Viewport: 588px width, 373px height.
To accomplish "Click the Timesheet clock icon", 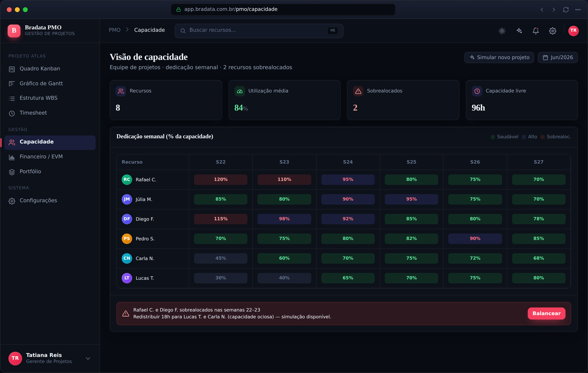I will (x=12, y=113).
